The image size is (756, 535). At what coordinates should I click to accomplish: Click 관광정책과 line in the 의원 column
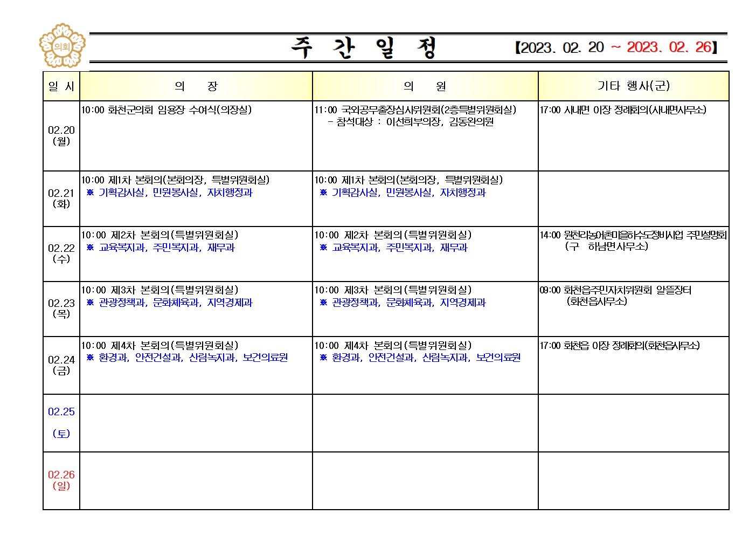click(403, 303)
